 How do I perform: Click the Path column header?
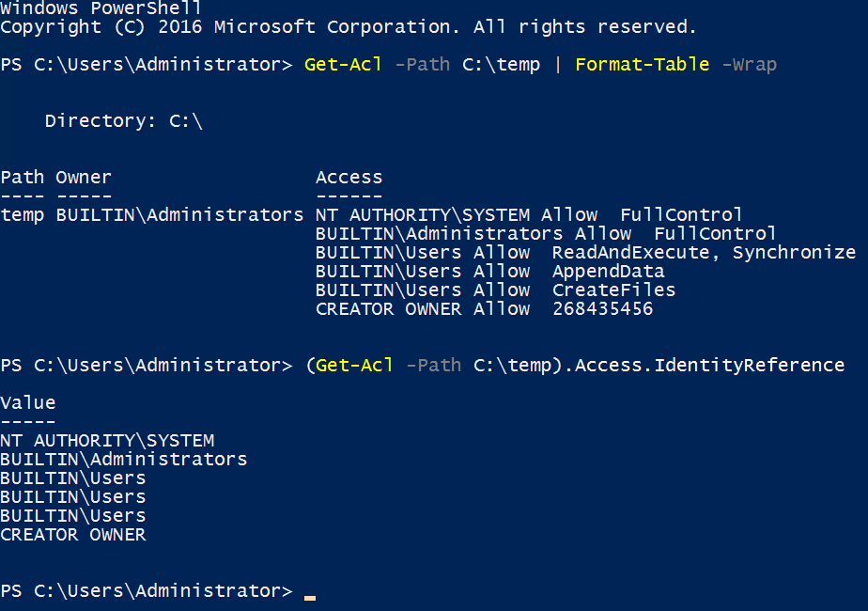point(23,177)
